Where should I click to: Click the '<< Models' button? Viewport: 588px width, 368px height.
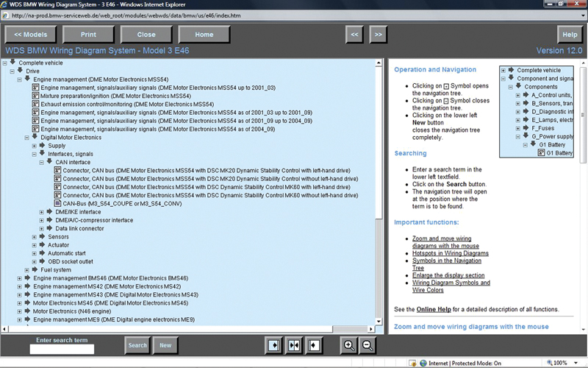pos(31,35)
